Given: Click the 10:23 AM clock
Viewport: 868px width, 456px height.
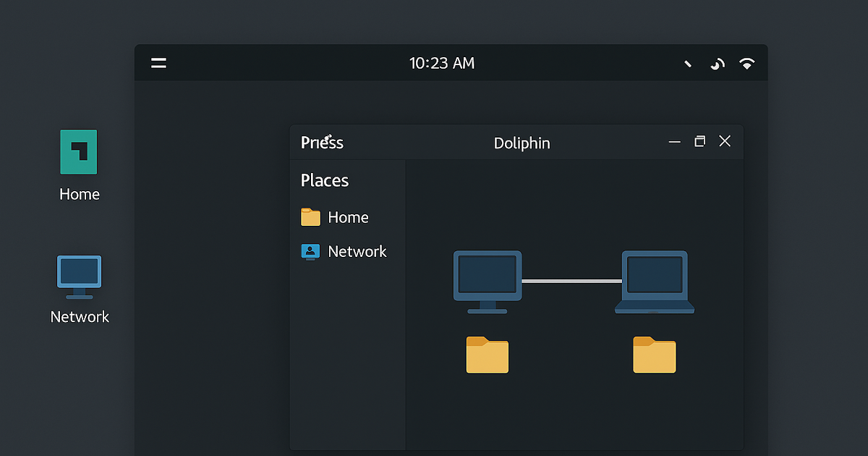Looking at the screenshot, I should click(442, 63).
